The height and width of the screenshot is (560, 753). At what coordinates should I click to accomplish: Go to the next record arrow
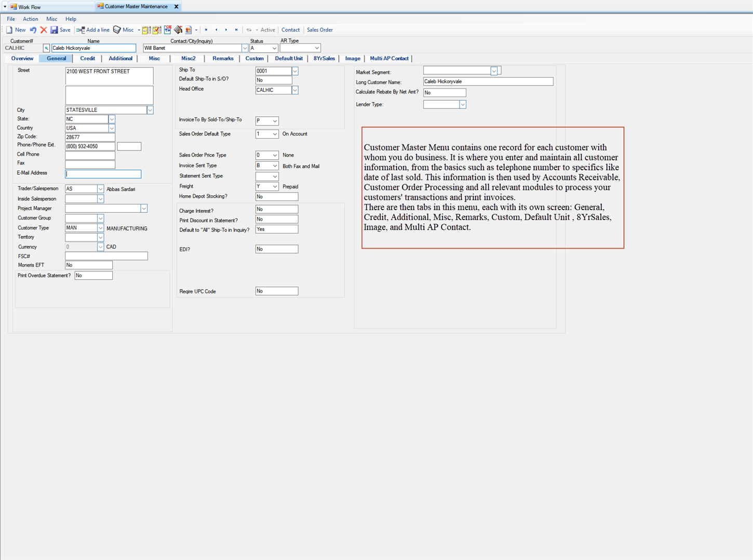point(226,30)
